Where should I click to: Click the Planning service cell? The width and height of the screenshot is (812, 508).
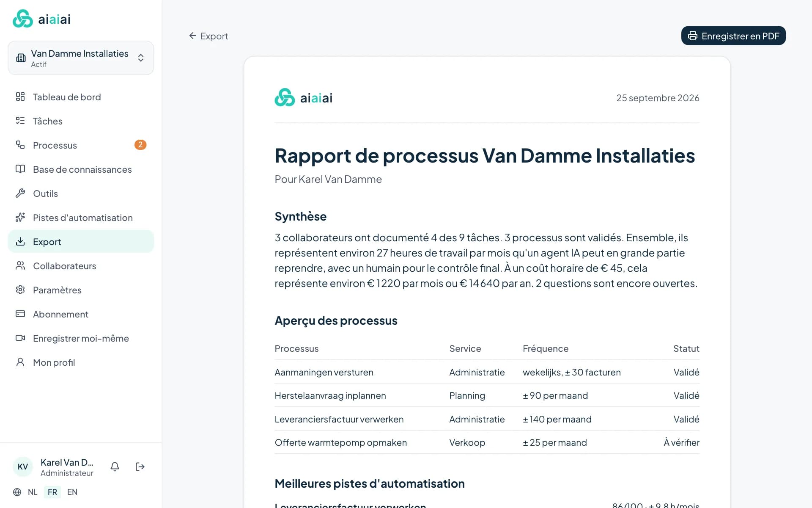click(x=467, y=395)
